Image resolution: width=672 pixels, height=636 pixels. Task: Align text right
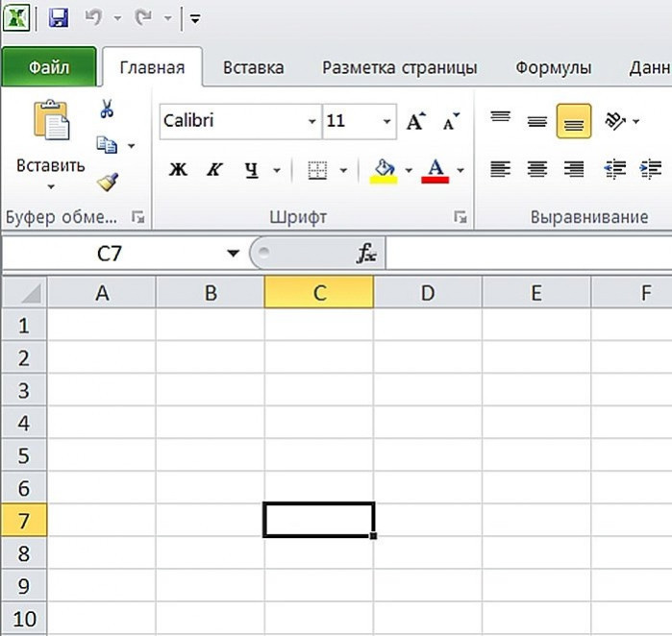[574, 169]
